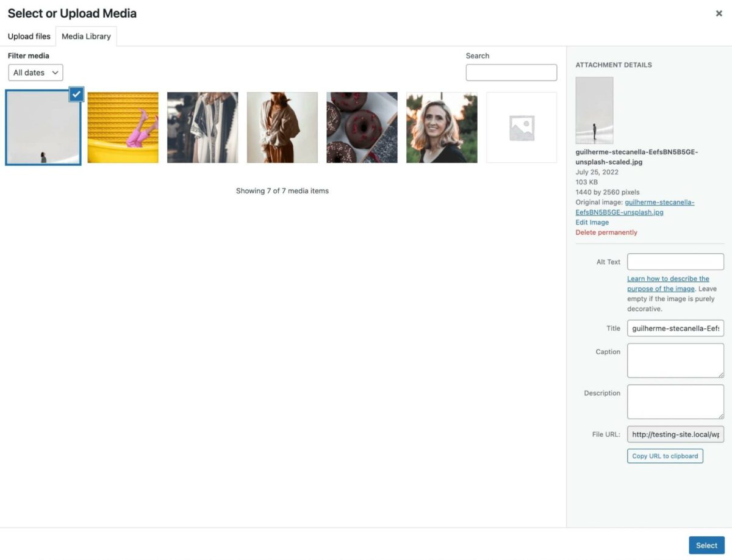Deselect the image via its checkmark toggle
This screenshot has width=732, height=560.
[76, 95]
